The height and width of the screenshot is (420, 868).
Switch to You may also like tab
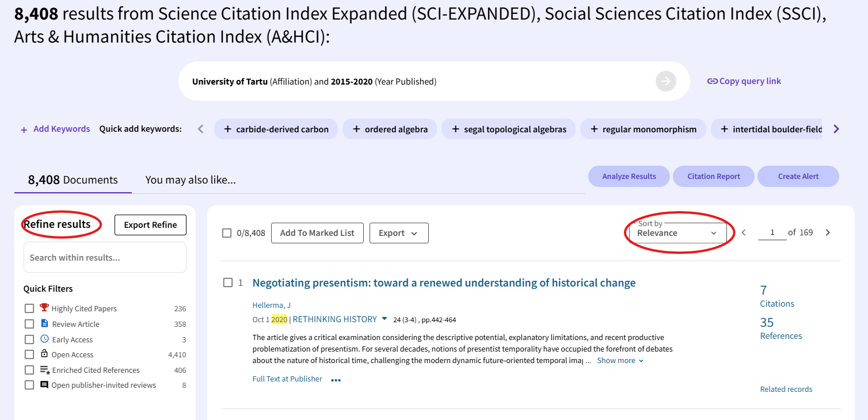[x=191, y=180]
